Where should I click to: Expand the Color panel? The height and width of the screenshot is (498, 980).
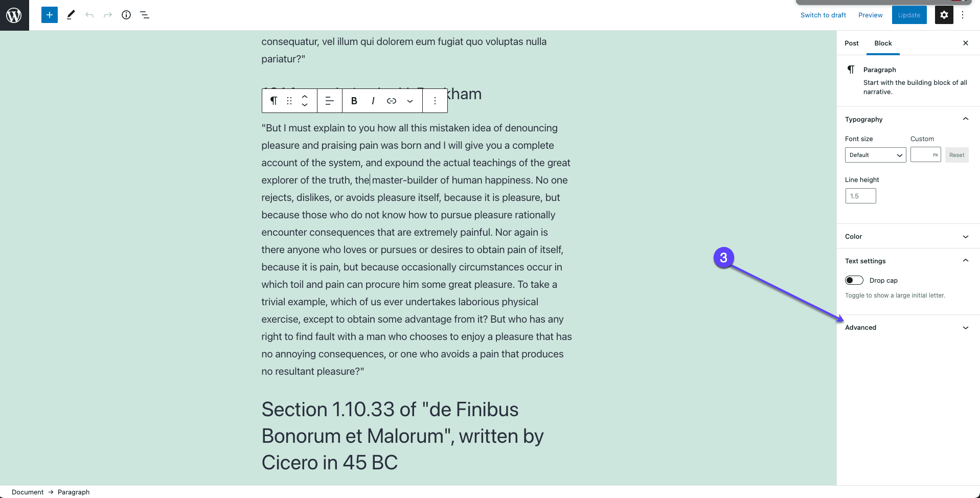click(908, 236)
